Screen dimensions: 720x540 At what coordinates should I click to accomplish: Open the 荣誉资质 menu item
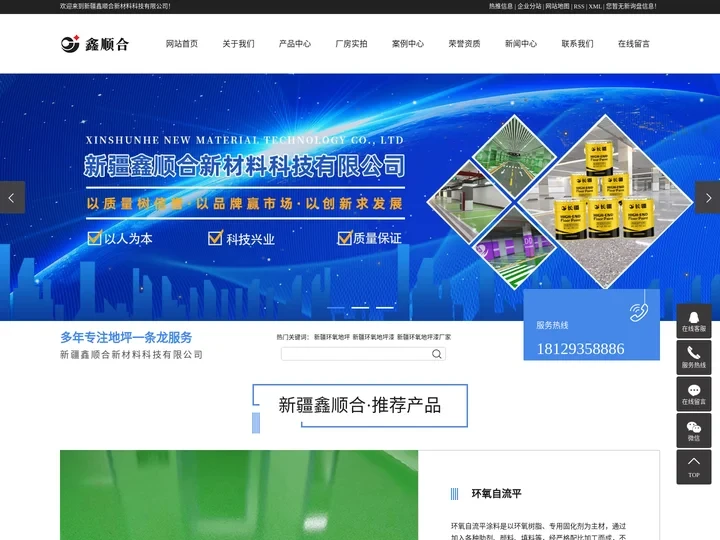click(464, 44)
